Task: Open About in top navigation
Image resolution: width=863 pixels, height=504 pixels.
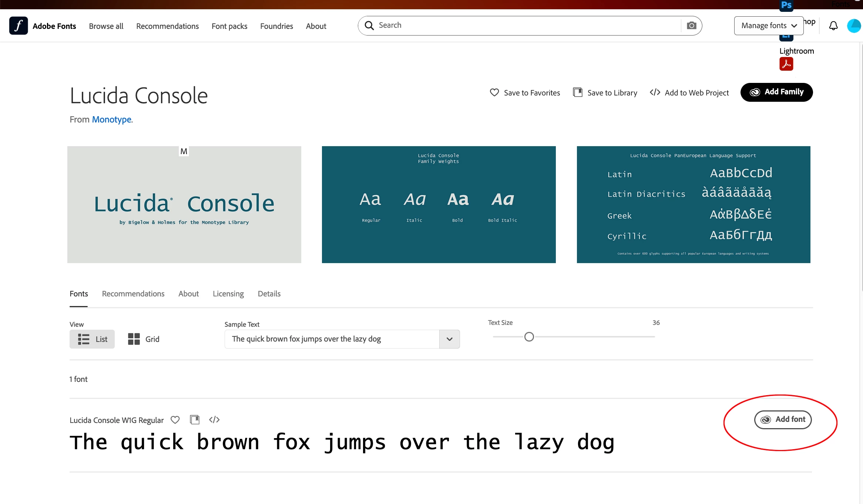Action: (316, 26)
